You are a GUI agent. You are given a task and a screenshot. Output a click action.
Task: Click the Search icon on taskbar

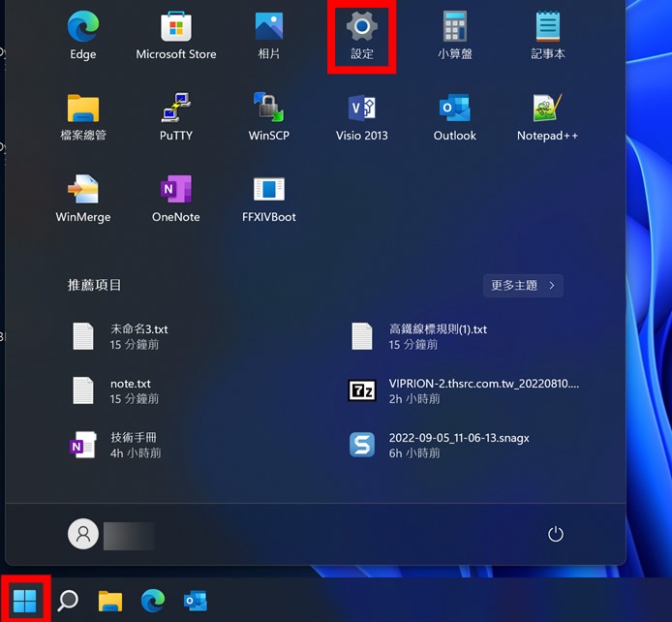click(x=68, y=601)
